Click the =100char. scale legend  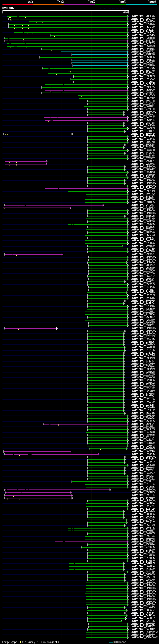click(x=119, y=642)
